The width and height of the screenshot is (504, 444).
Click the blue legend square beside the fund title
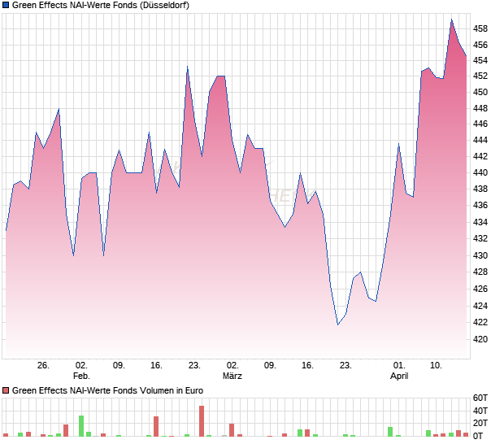[6, 5]
